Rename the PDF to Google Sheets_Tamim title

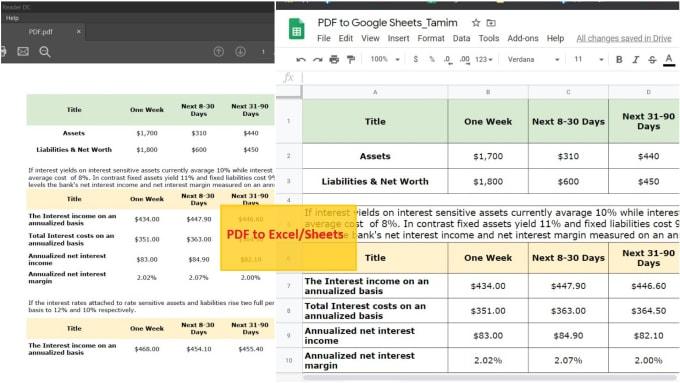(x=387, y=23)
